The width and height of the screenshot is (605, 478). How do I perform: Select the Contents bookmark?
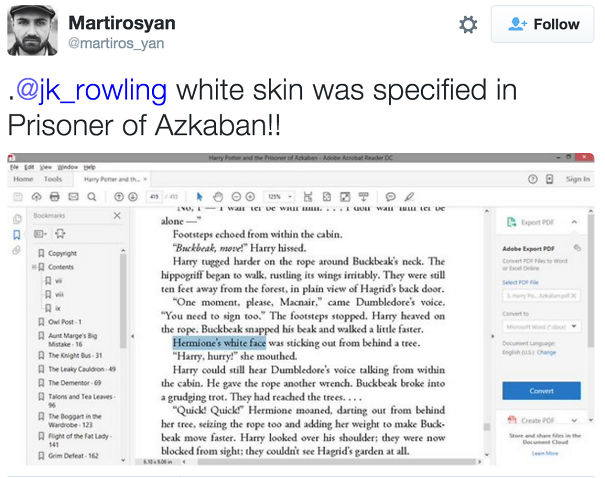(61, 267)
